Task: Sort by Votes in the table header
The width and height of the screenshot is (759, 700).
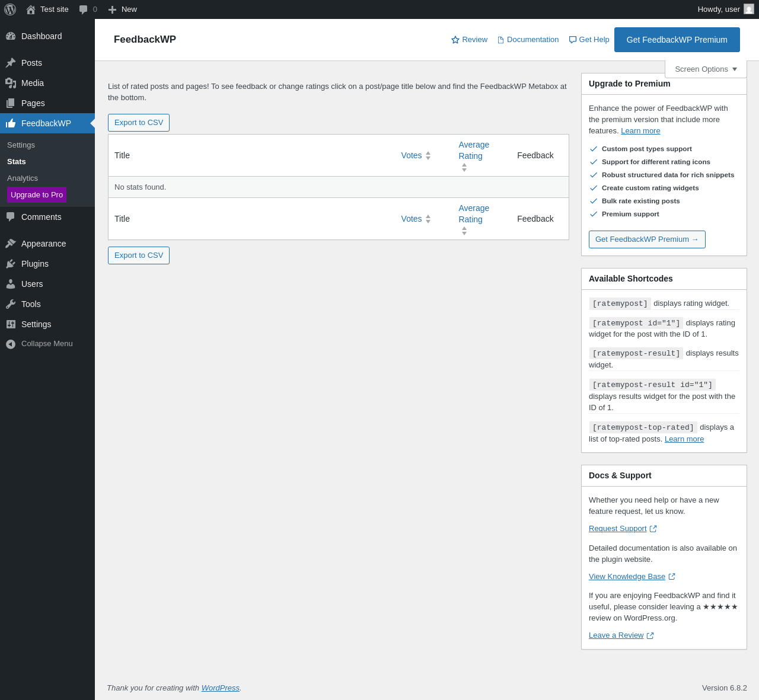Action: (416, 155)
